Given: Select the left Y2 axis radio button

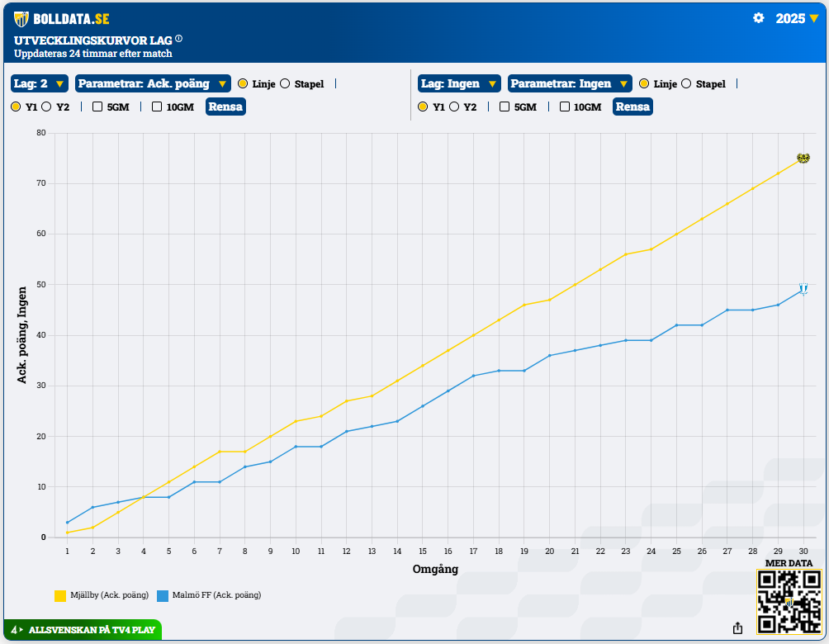Looking at the screenshot, I should tap(46, 107).
